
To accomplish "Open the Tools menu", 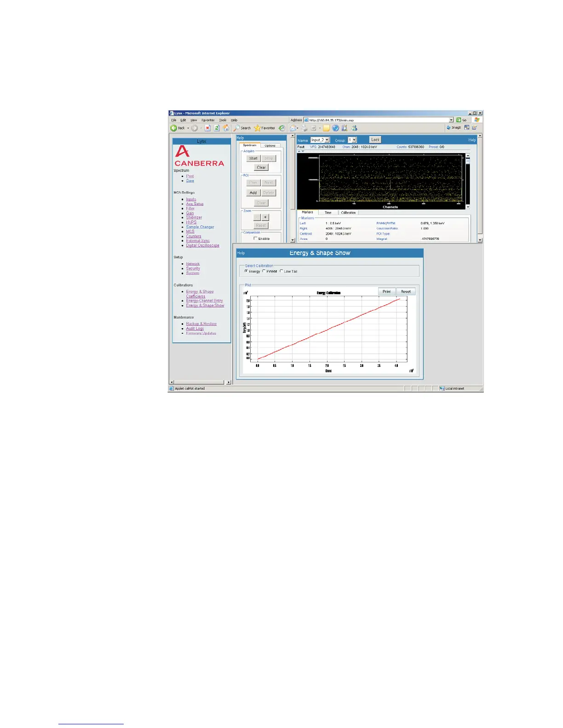I will (x=223, y=120).
